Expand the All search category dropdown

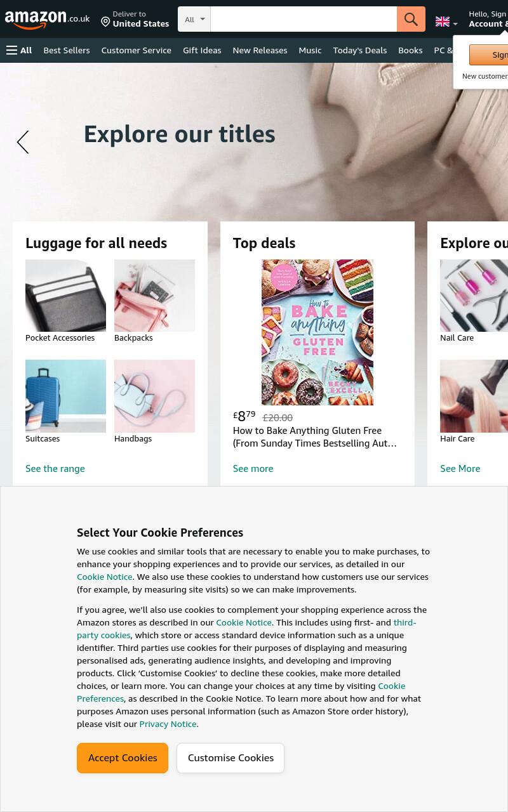(194, 19)
